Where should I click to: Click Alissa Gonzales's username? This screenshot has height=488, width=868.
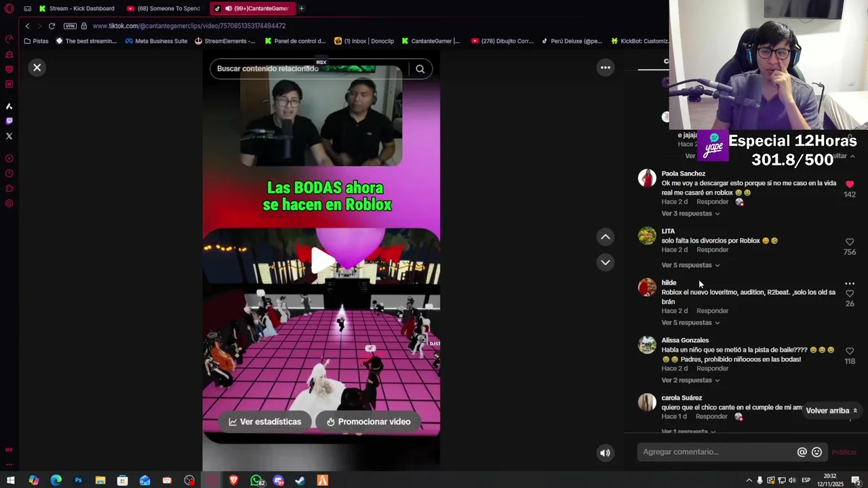pyautogui.click(x=685, y=340)
